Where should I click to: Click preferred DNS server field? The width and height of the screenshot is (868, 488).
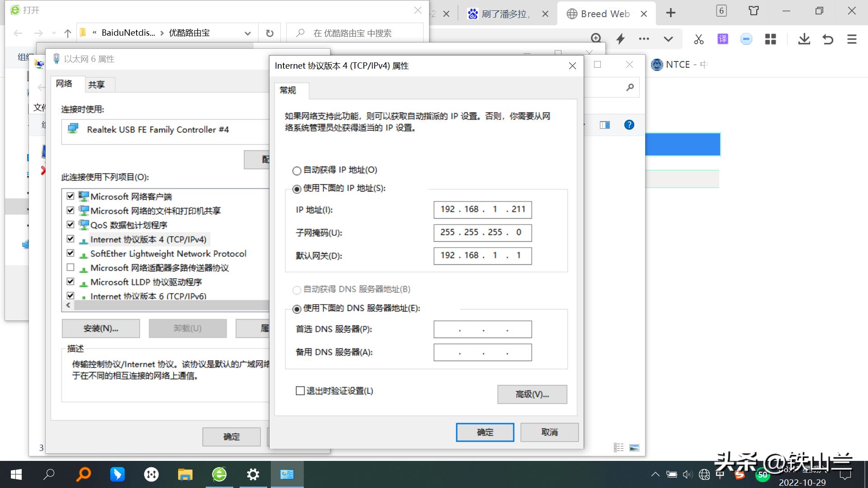pyautogui.click(x=482, y=329)
